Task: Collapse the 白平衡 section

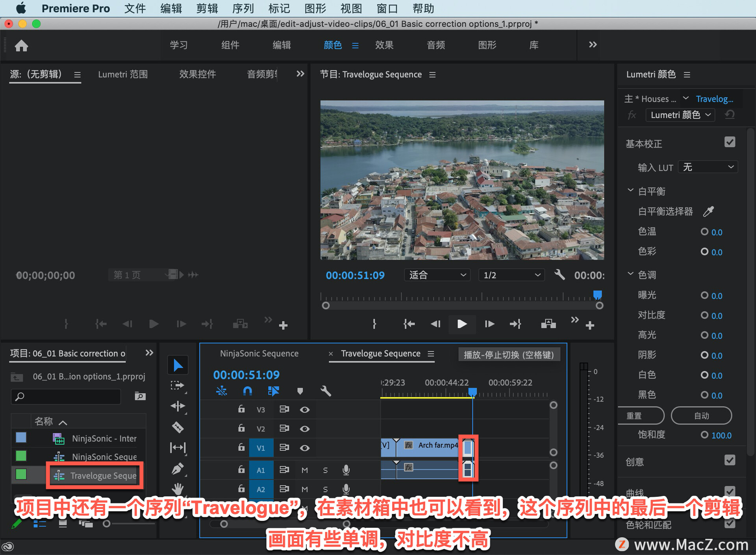Action: tap(630, 191)
